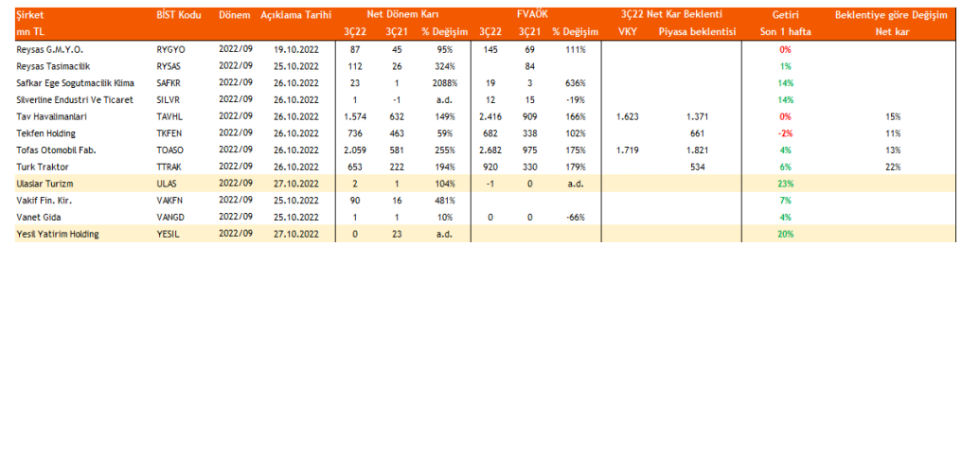980x458 pixels.
Task: Click the 1.719 VKY estimate
Action: [627, 150]
